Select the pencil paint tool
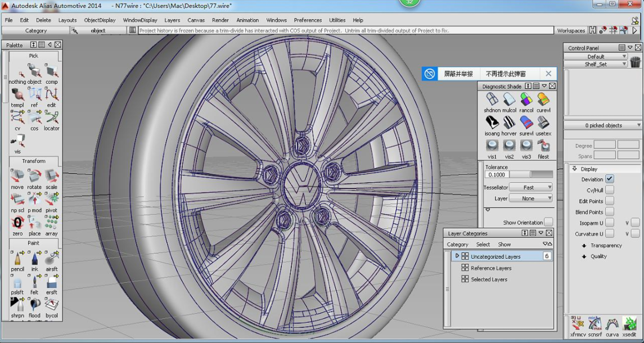Image resolution: width=644 pixels, height=343 pixels. [x=17, y=261]
